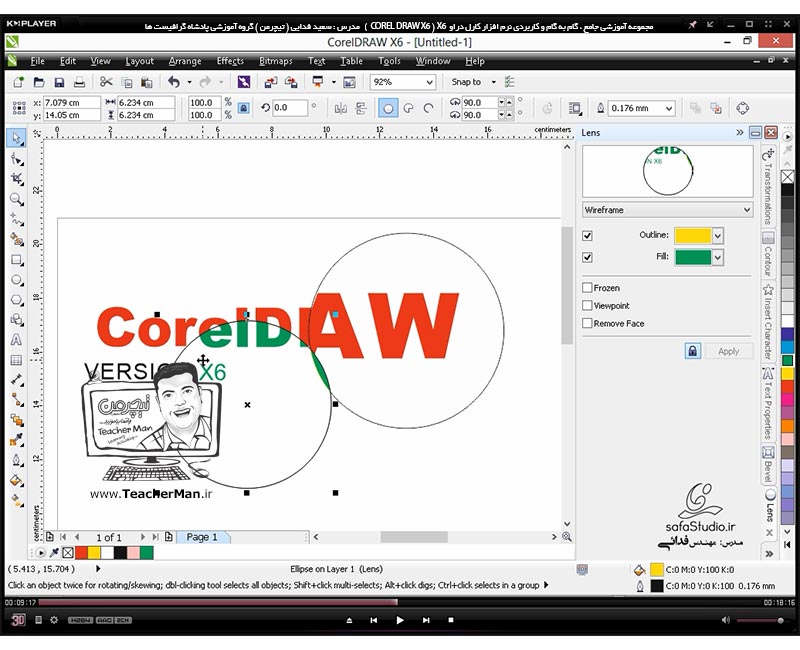The image size is (800, 650).
Task: Click next track in KMPlayer
Action: (x=426, y=620)
